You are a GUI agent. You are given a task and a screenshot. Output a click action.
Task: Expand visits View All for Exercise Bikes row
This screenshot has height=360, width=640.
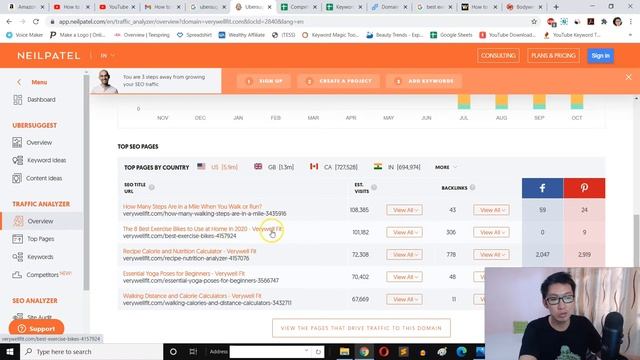point(404,232)
